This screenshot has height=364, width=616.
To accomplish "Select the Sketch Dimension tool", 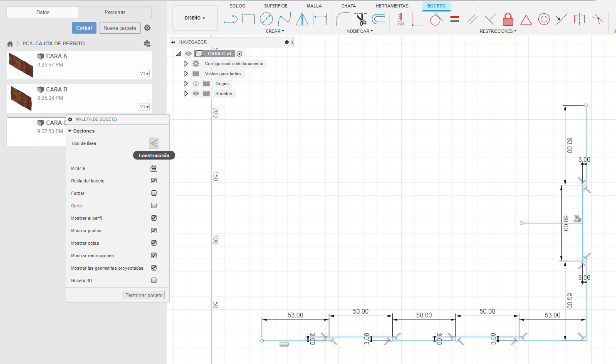I will click(320, 19).
